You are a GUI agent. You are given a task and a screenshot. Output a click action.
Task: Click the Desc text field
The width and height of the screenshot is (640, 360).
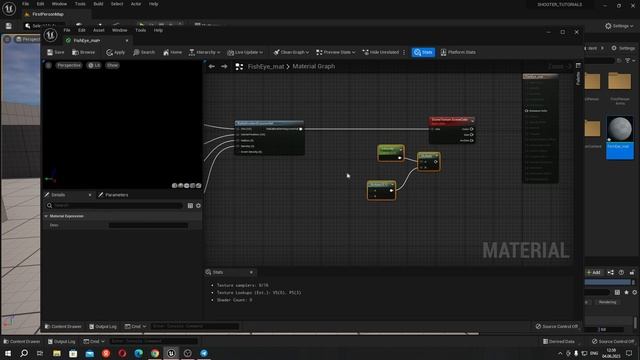[149, 225]
